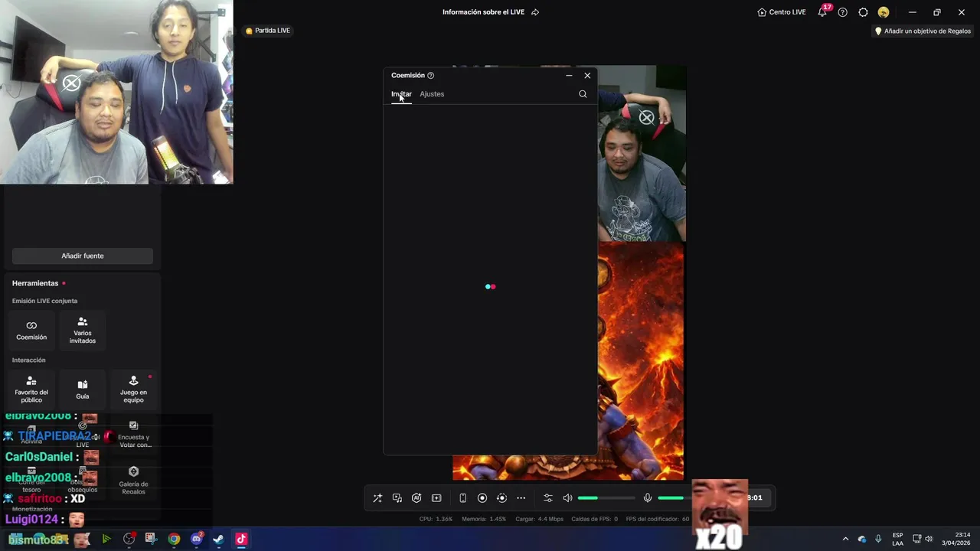Open Encuesta y Votar tool

click(x=133, y=435)
